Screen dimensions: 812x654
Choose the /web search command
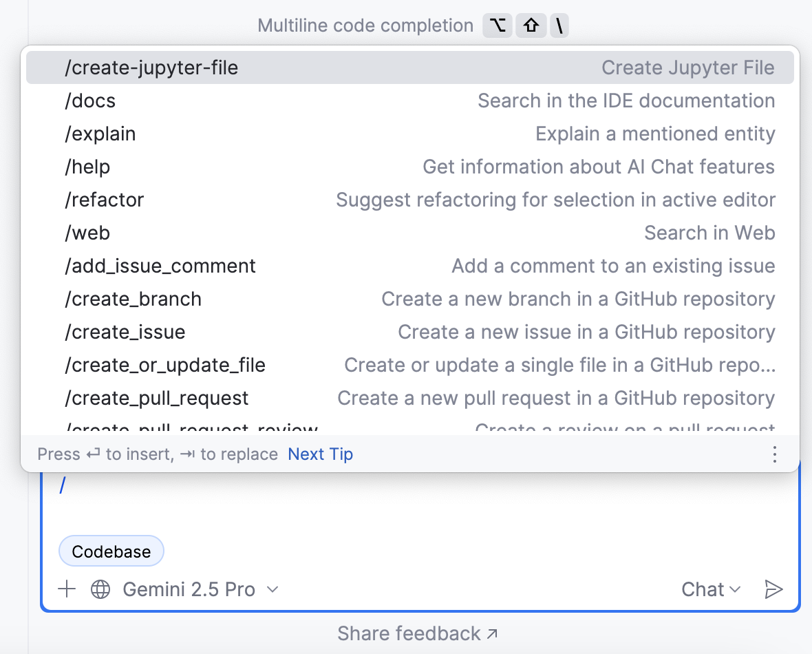[87, 233]
